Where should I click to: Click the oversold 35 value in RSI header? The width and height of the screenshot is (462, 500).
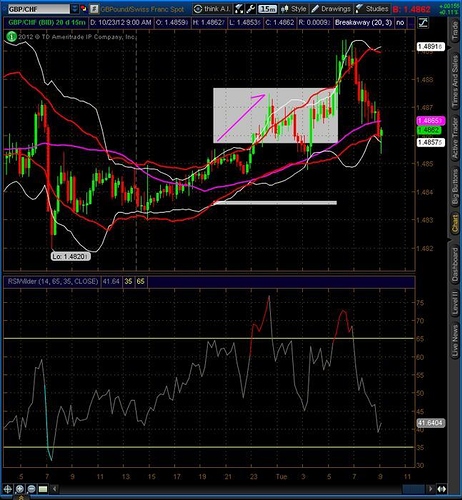pyautogui.click(x=128, y=282)
